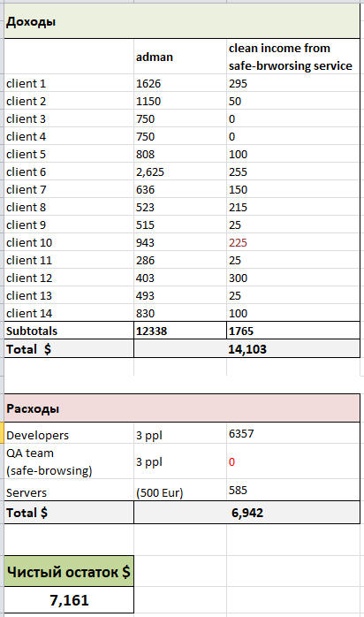
Task: Select the Расходы header cell
Action: [182, 408]
